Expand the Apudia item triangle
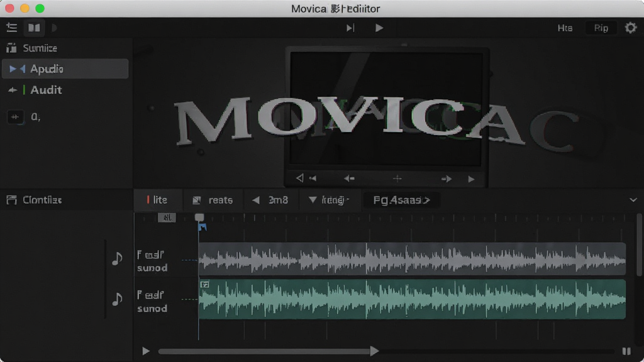 tap(13, 69)
